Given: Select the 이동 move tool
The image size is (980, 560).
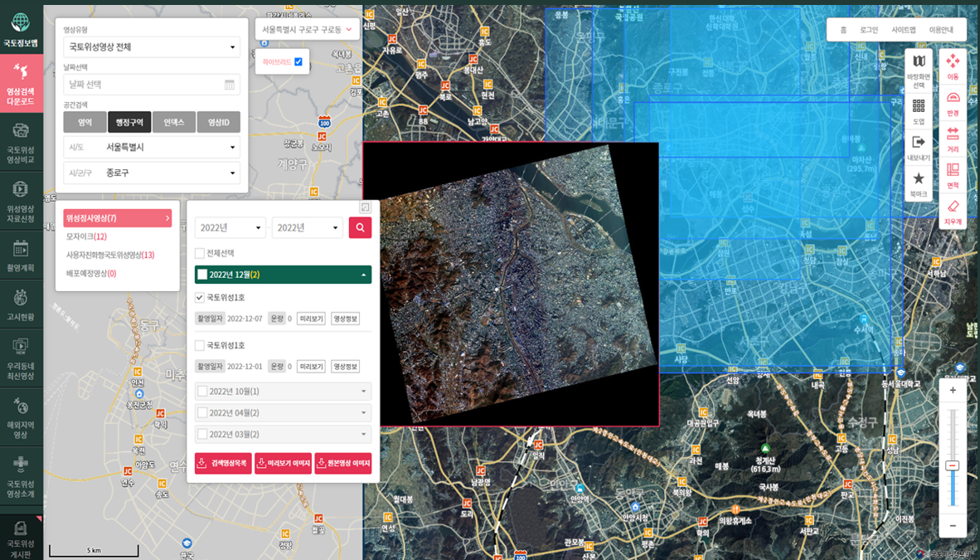Looking at the screenshot, I should [x=953, y=67].
